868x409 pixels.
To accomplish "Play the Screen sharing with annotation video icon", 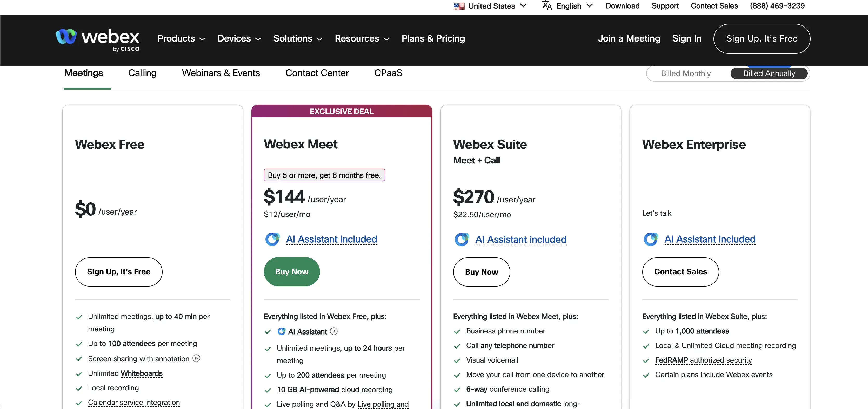I will click(x=196, y=358).
